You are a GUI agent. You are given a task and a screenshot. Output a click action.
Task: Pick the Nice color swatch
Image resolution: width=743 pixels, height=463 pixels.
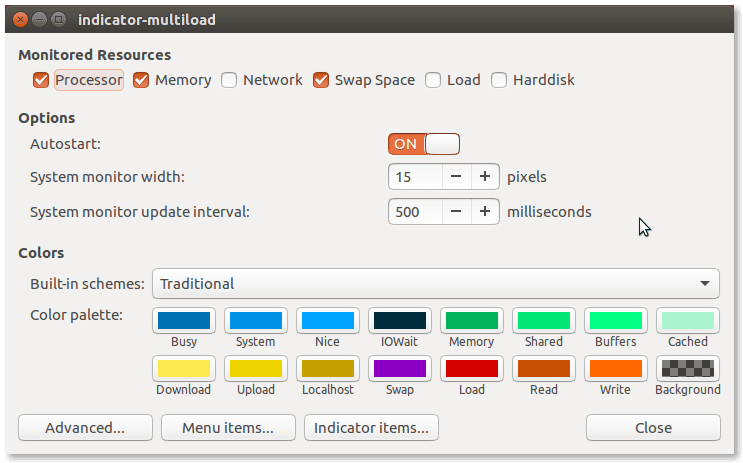pyautogui.click(x=328, y=321)
